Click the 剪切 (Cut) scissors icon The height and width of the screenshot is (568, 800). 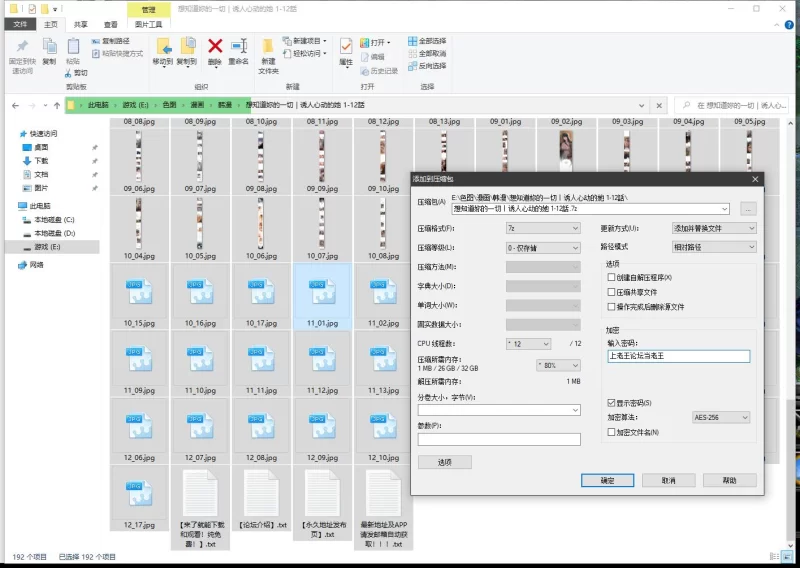(x=71, y=72)
